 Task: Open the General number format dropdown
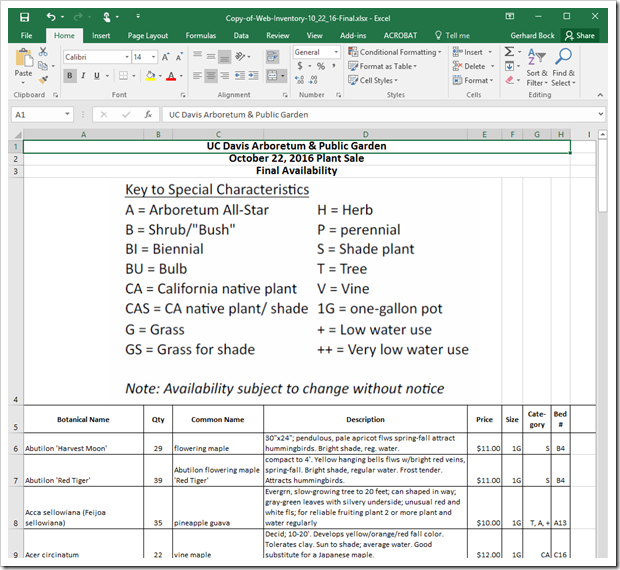tap(336, 52)
